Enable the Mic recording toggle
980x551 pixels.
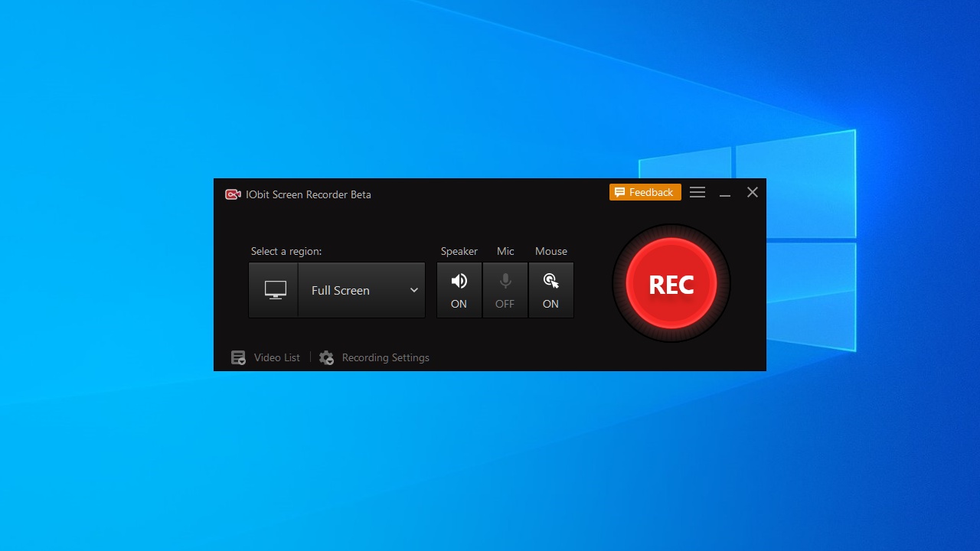click(x=505, y=290)
